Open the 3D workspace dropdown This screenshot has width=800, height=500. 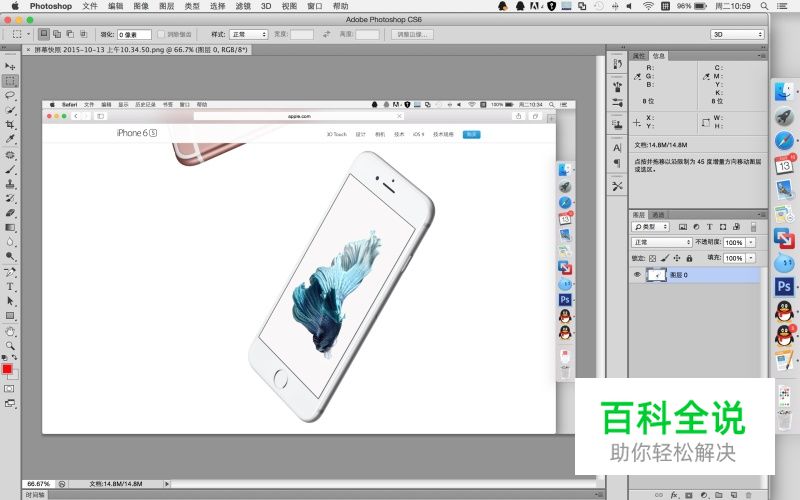[737, 34]
